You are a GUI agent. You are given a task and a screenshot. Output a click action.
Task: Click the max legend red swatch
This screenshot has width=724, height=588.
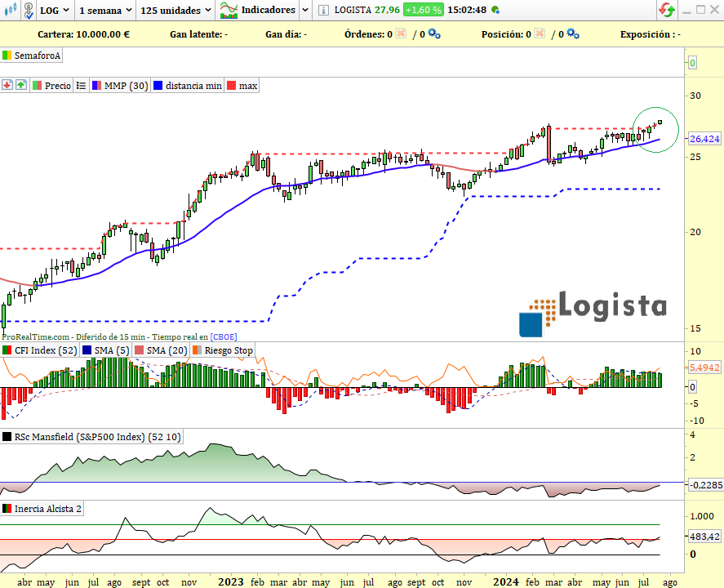tap(232, 86)
